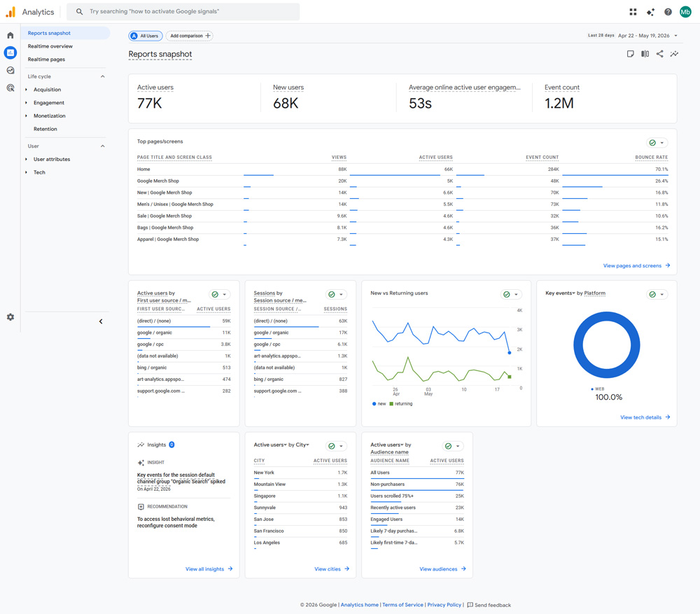The width and height of the screenshot is (700, 614).
Task: Expand the User attributes tree item
Action: pos(26,160)
